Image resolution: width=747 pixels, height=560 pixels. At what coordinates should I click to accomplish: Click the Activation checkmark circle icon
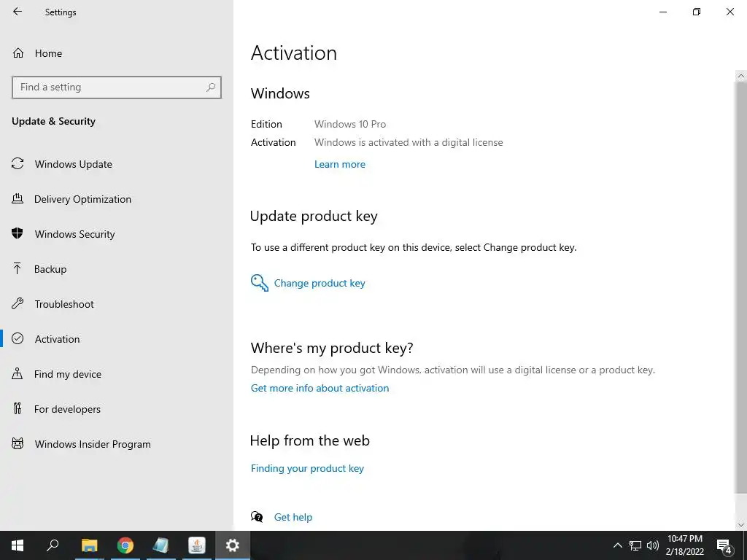(x=18, y=338)
